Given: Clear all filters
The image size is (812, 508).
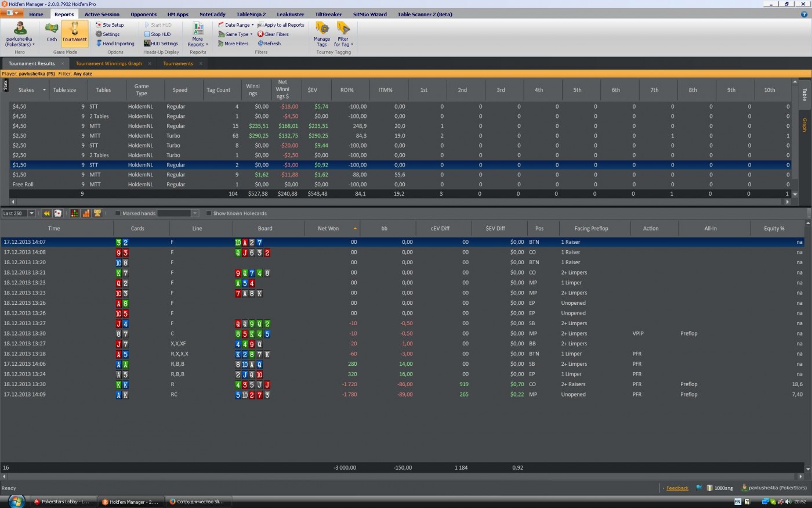Looking at the screenshot, I should tap(273, 34).
